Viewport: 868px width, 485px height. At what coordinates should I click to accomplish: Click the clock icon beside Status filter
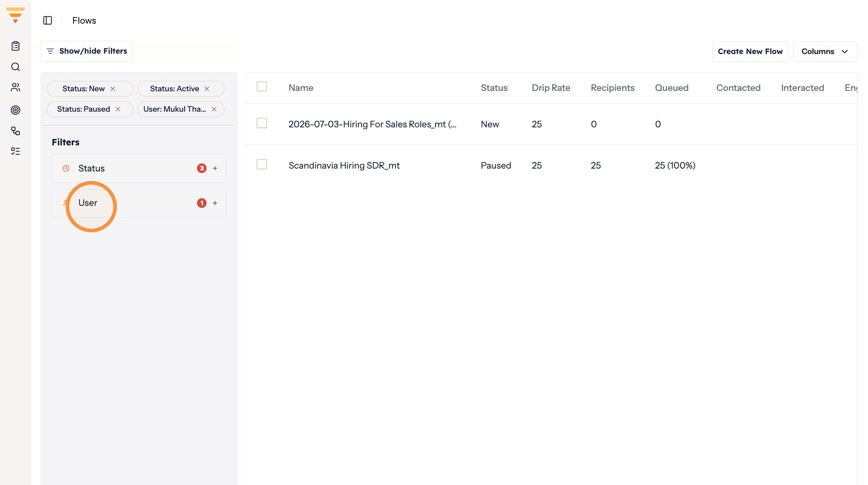66,168
